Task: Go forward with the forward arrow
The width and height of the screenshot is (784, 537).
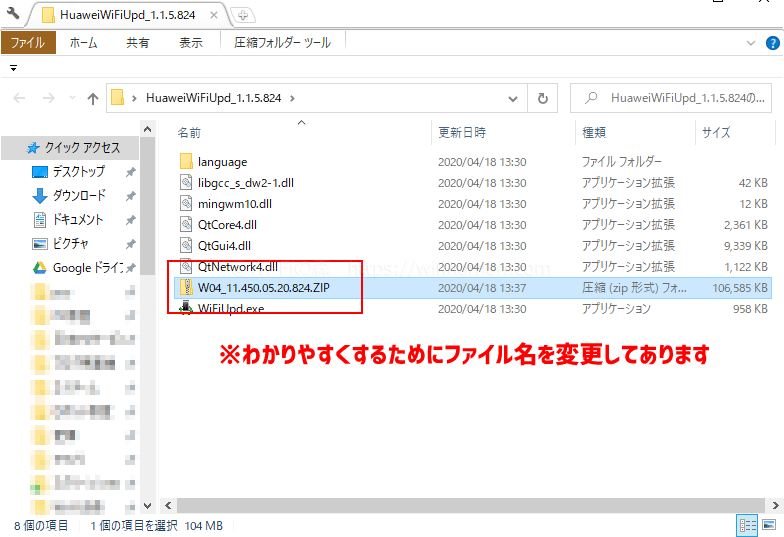Action: tap(48, 98)
